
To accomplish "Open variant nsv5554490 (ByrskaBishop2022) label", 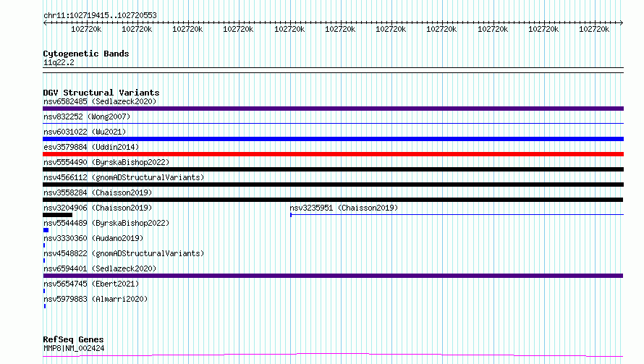I will point(106,162).
